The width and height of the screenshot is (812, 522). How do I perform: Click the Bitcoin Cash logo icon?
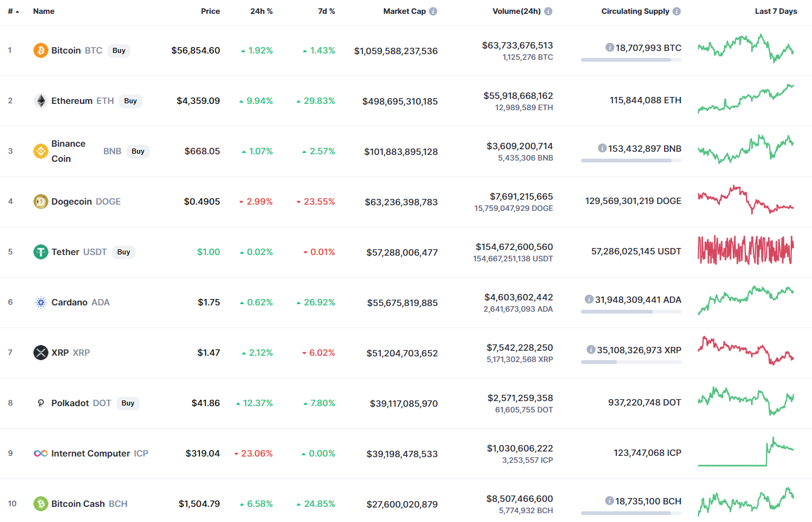pyautogui.click(x=40, y=504)
